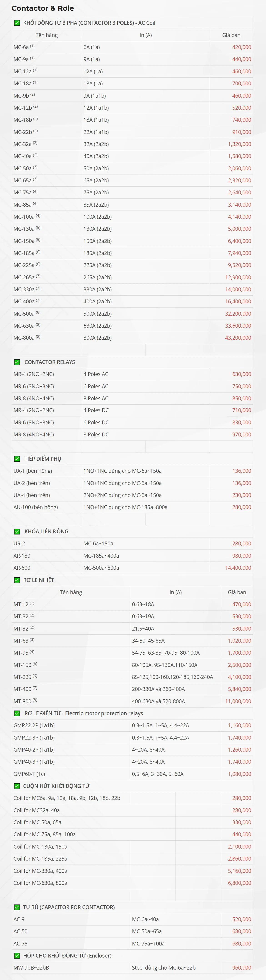Viewport: 266px width, 980px height.
Task: Click the UA-1 (bên hông) item
Action: (x=33, y=471)
